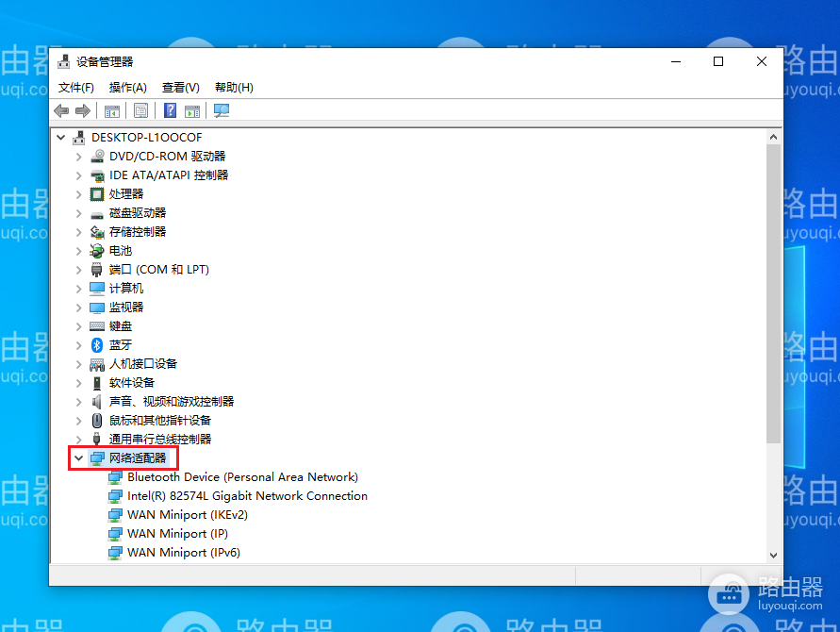Collapse the 网络适配器 network adapters node
Screen dimensions: 840x632
79,457
